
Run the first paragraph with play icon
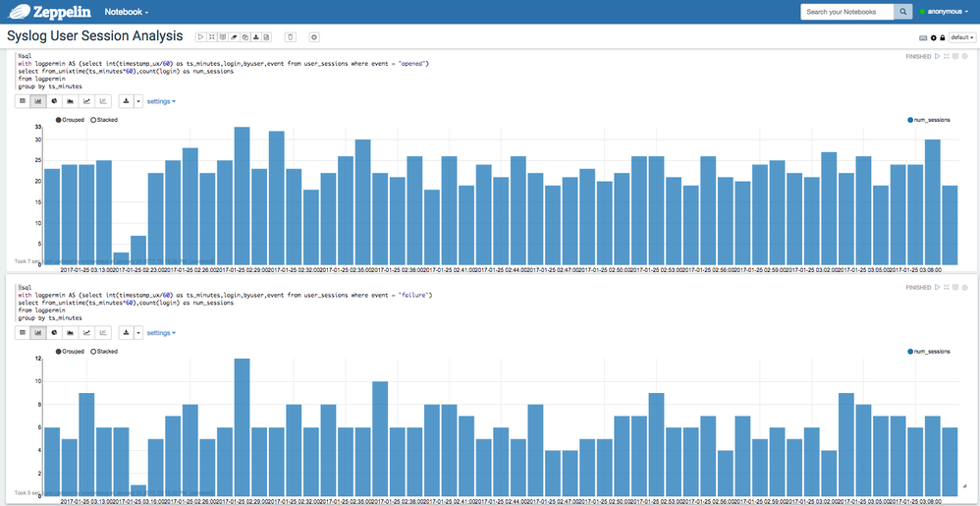pyautogui.click(x=938, y=56)
